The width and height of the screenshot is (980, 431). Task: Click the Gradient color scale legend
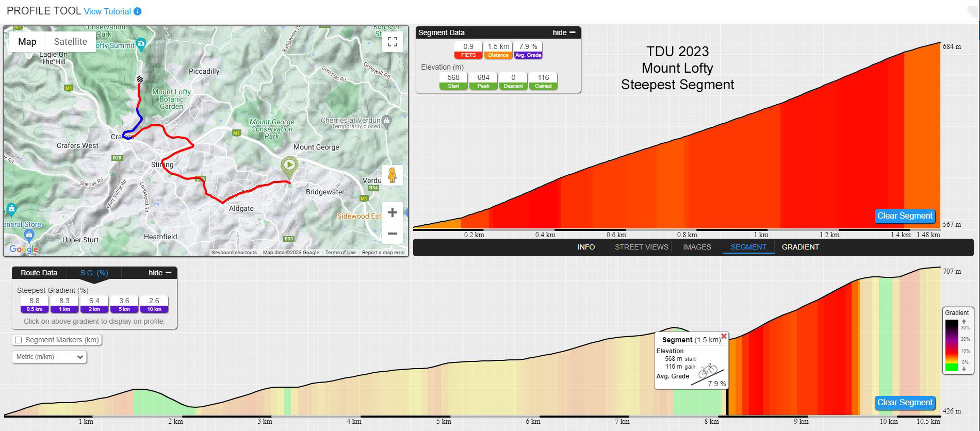click(x=957, y=341)
